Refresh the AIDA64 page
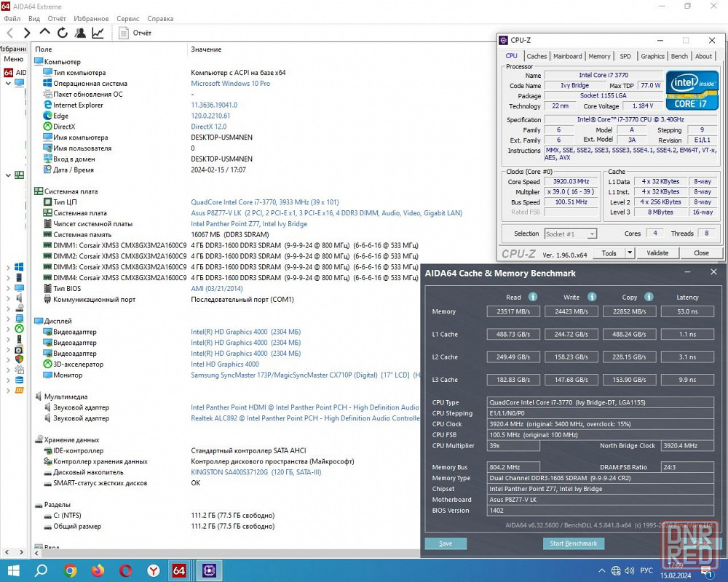 pos(62,33)
